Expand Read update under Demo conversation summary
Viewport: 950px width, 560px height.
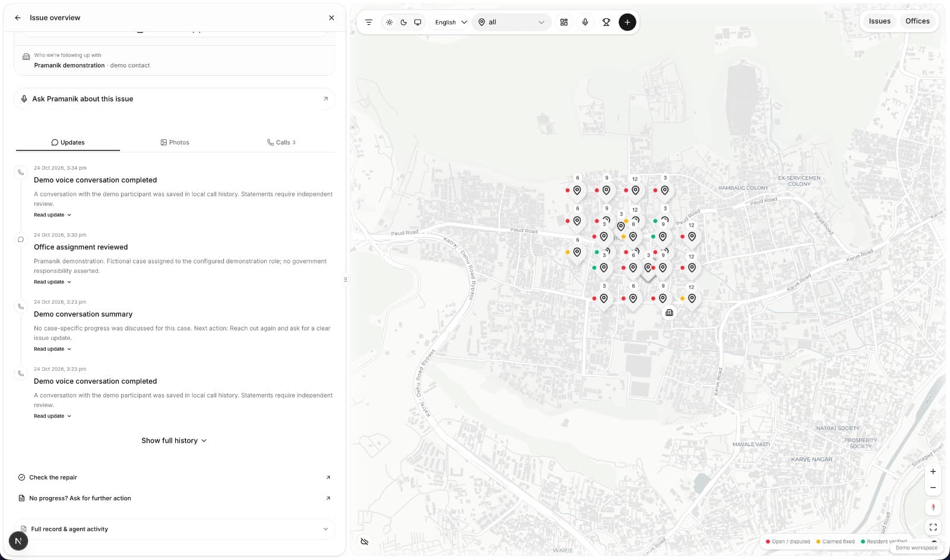[x=52, y=349]
